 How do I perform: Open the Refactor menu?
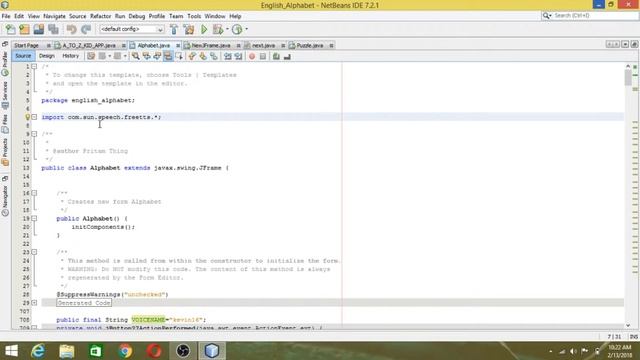100,16
